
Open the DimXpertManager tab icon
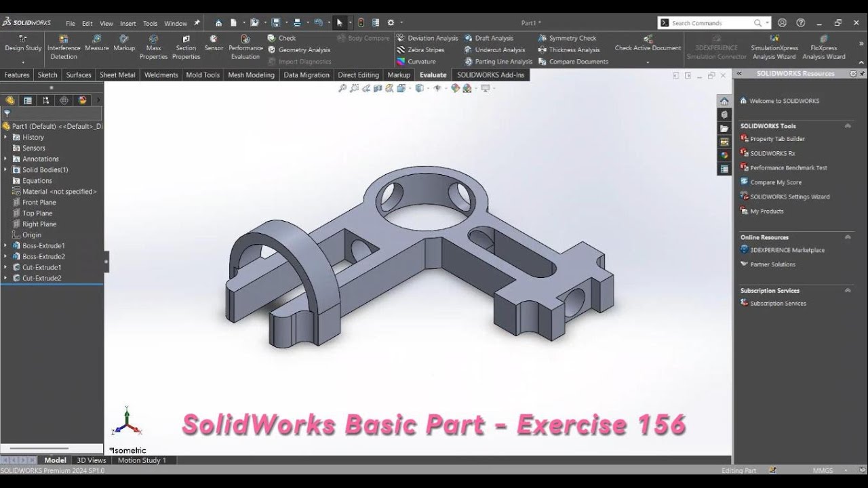(x=64, y=100)
